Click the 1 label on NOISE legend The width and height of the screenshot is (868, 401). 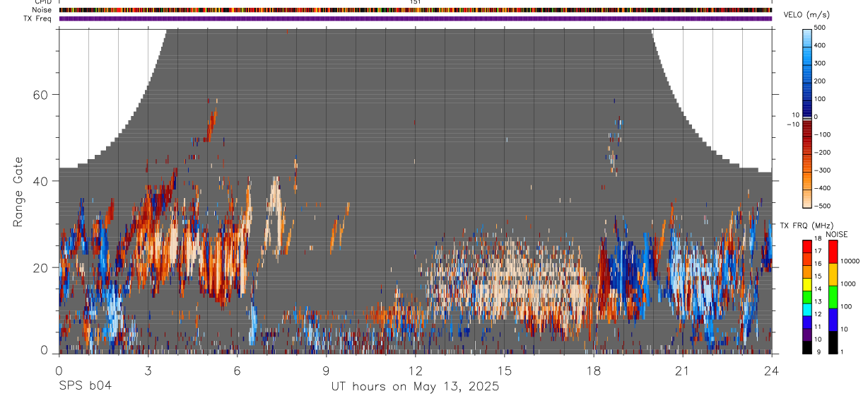841,351
